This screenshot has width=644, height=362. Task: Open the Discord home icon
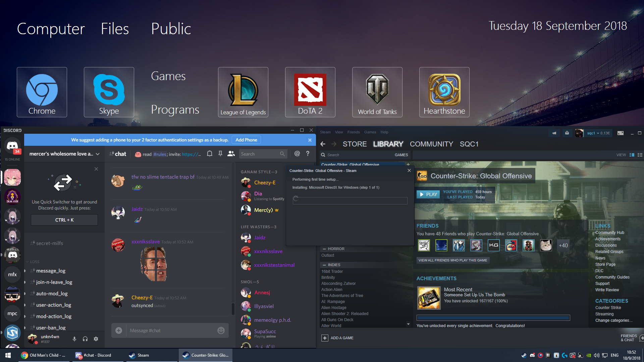12,146
